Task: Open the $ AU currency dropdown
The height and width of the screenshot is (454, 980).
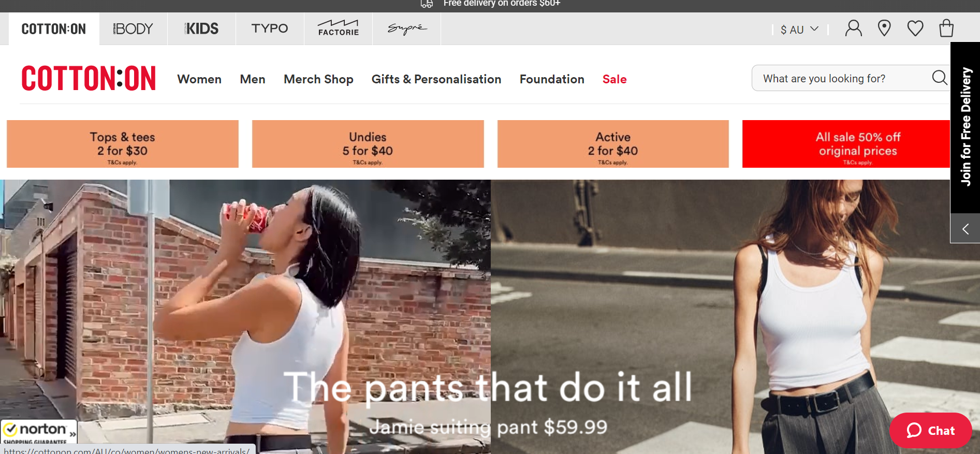Action: [798, 29]
